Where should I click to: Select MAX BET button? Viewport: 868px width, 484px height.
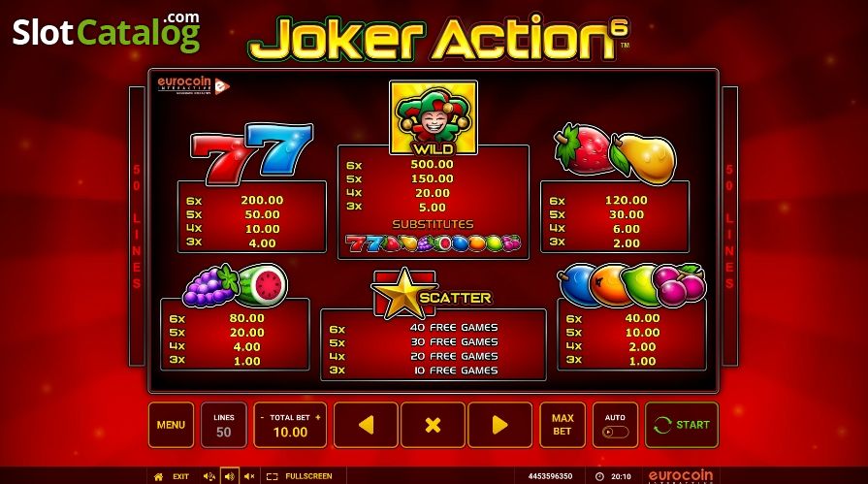coord(563,425)
